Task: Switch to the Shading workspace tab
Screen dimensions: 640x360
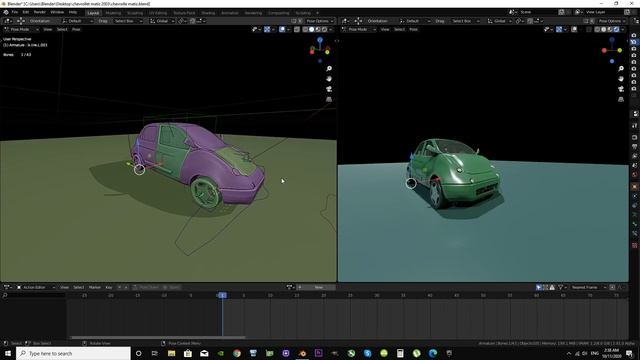Action: click(x=208, y=13)
